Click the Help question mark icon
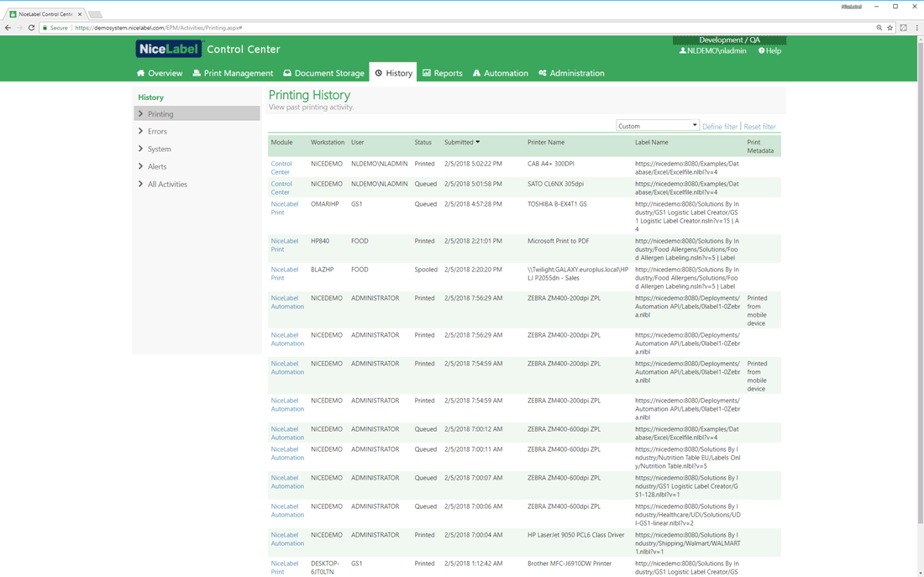 coord(761,50)
